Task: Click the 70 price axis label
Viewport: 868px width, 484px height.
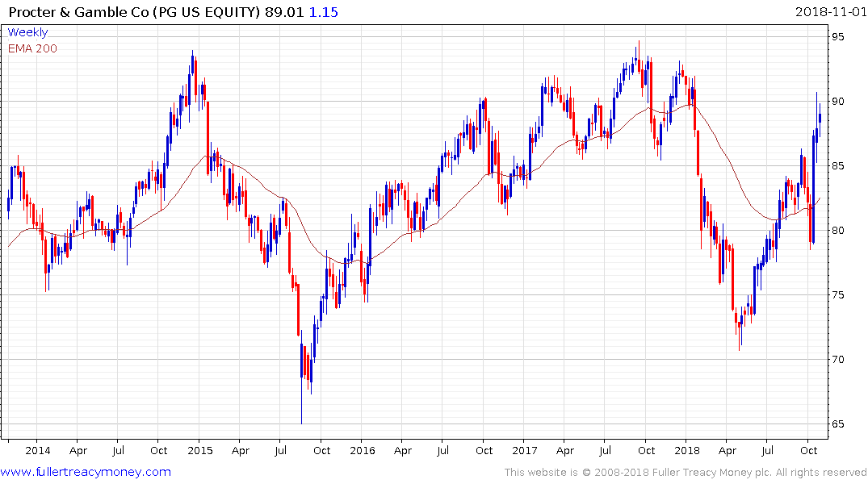Action: point(838,360)
